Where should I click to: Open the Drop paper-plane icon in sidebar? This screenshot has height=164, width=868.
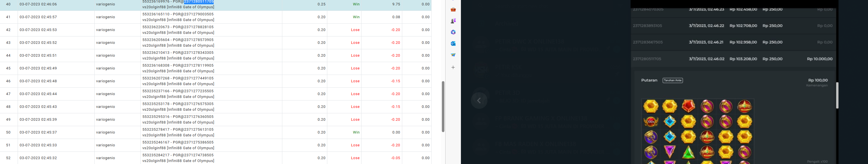click(453, 55)
